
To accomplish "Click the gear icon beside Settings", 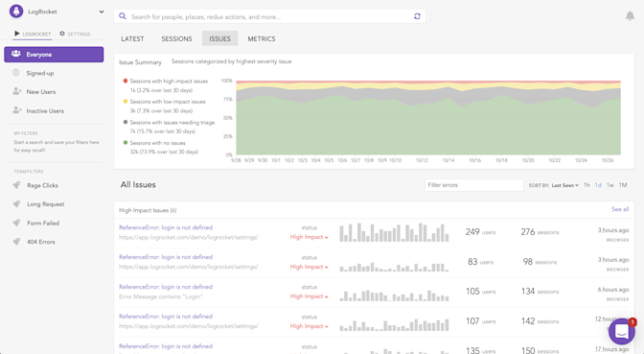I will 62,34.
